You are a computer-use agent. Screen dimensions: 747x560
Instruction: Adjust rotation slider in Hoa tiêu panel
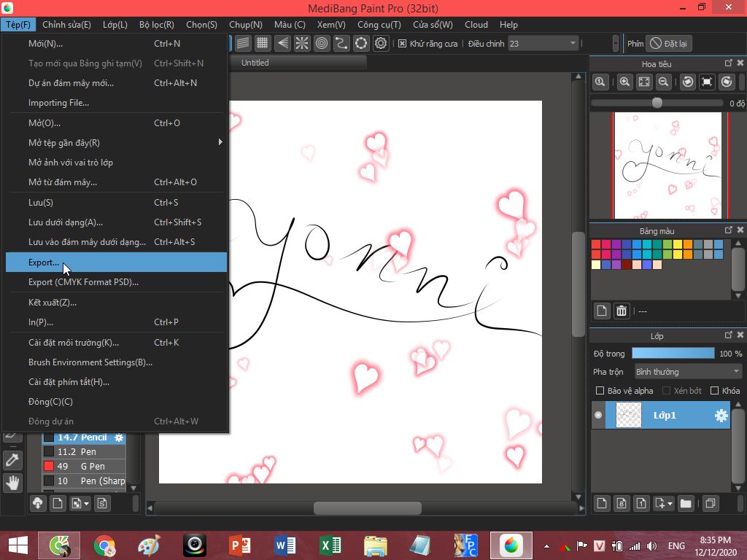(657, 102)
